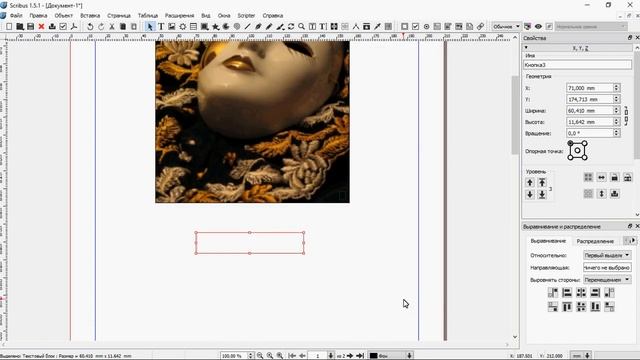This screenshot has height=360, width=640.
Task: Select the Measurements tool
Action: (x=356, y=27)
